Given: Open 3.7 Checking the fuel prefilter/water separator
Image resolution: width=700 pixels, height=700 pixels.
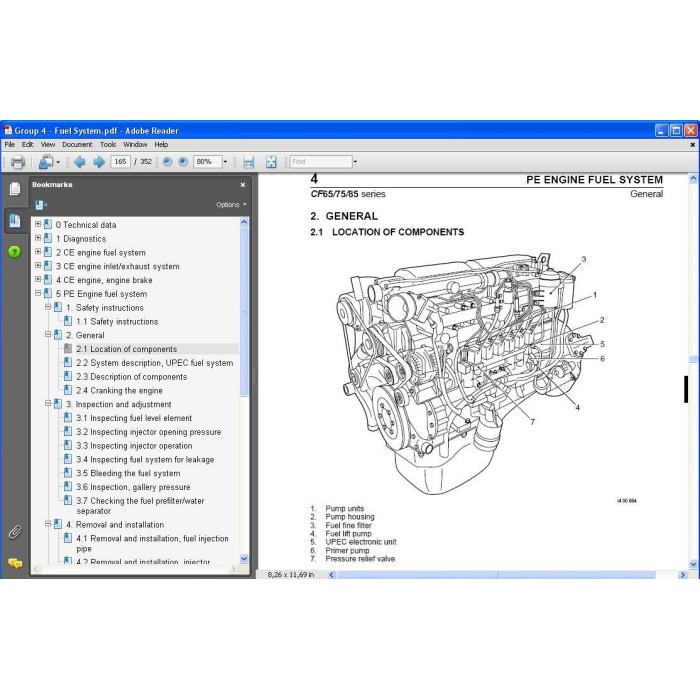Looking at the screenshot, I should click(140, 506).
